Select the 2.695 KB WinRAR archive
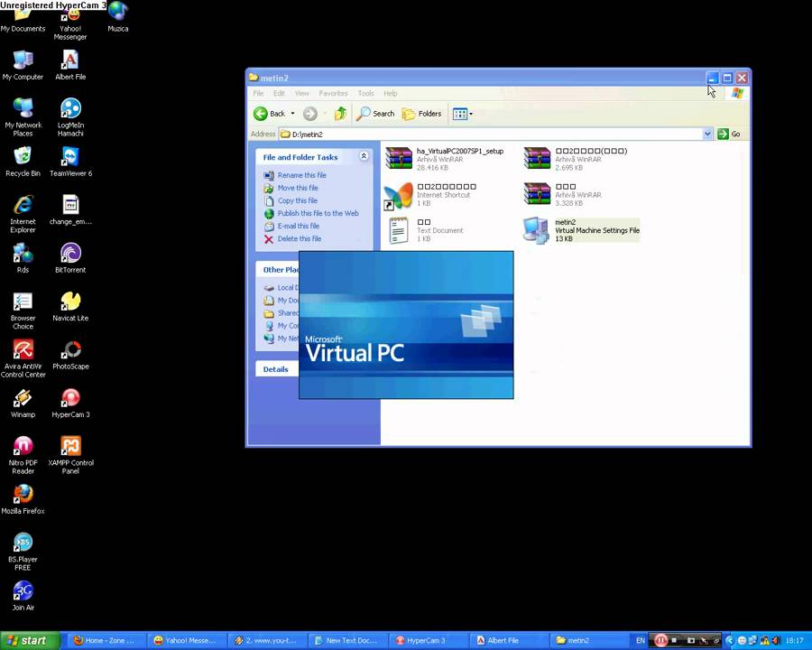This screenshot has width=812, height=650. point(575,159)
